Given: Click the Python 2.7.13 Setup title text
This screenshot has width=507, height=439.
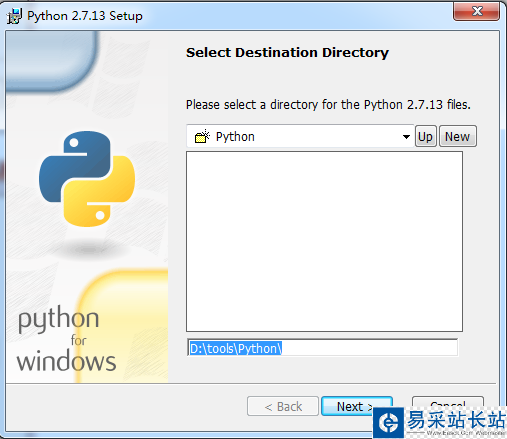Looking at the screenshot, I should [x=85, y=16].
